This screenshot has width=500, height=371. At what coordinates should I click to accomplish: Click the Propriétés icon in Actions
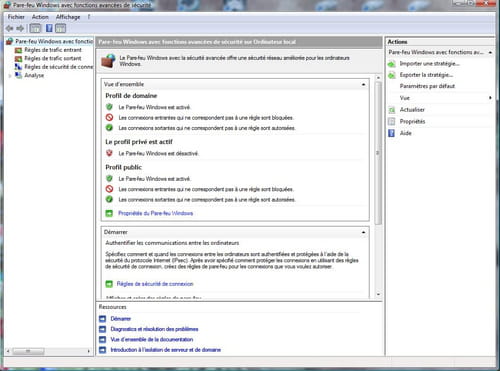(392, 121)
